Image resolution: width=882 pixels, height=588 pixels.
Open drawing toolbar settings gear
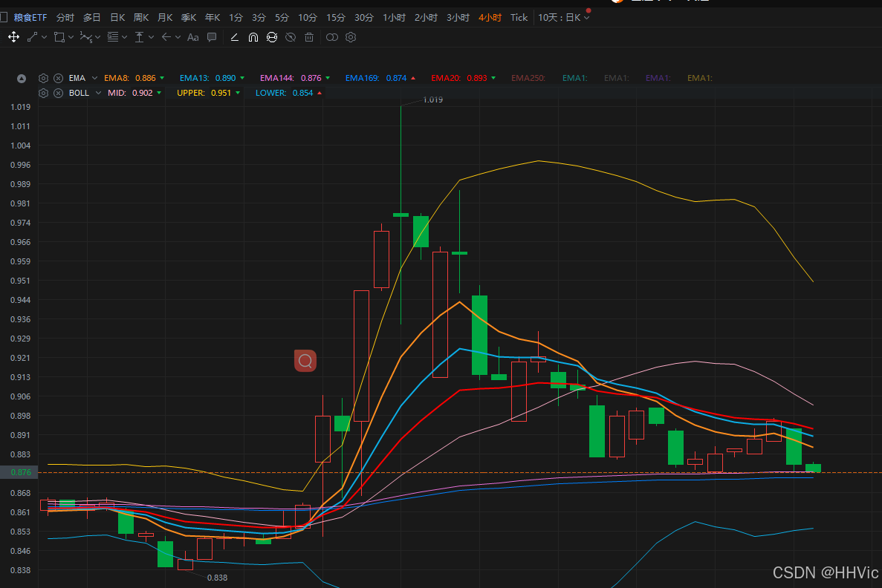pyautogui.click(x=351, y=37)
